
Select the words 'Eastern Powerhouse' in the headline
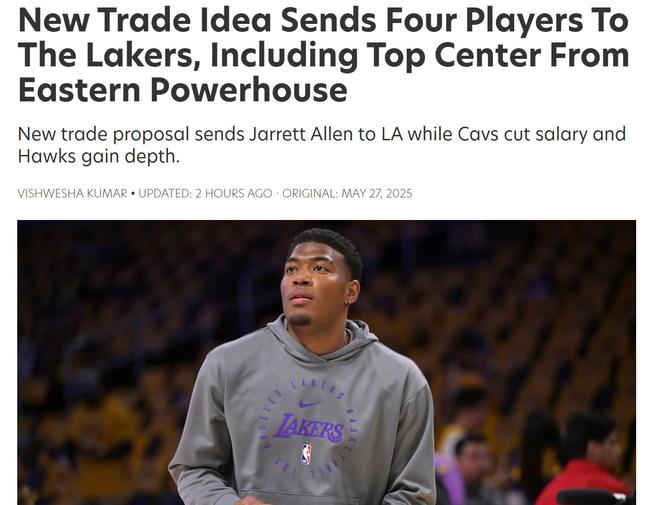click(x=183, y=90)
